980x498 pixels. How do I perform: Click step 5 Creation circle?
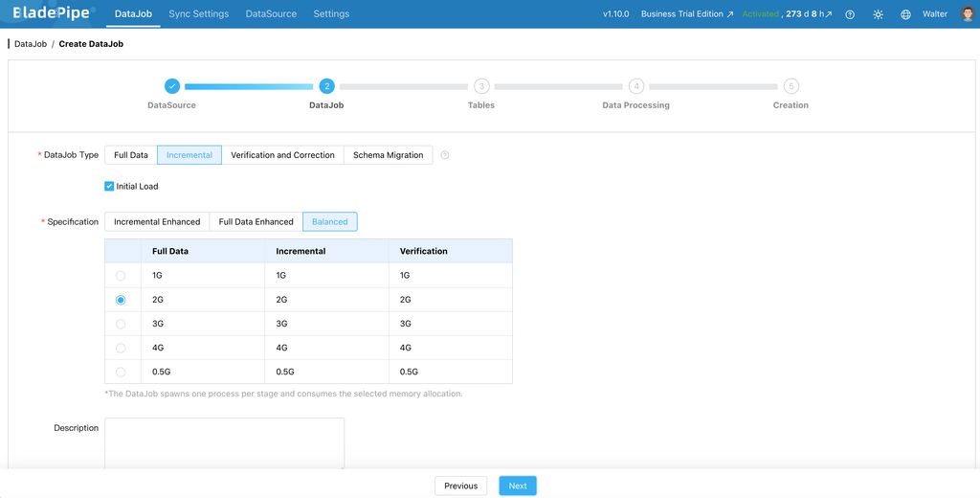791,86
